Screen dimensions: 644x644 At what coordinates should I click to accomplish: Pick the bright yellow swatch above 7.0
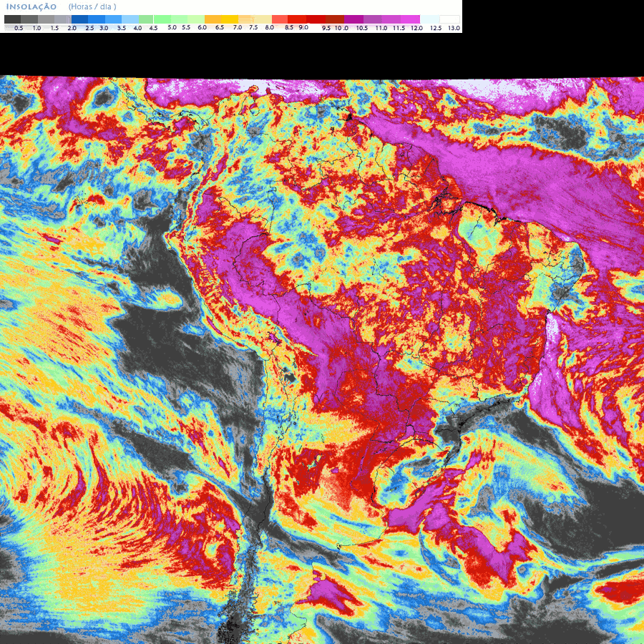click(230, 19)
